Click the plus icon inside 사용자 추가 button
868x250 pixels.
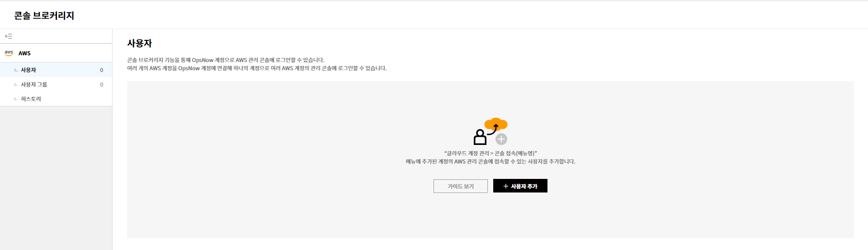pyautogui.click(x=505, y=186)
